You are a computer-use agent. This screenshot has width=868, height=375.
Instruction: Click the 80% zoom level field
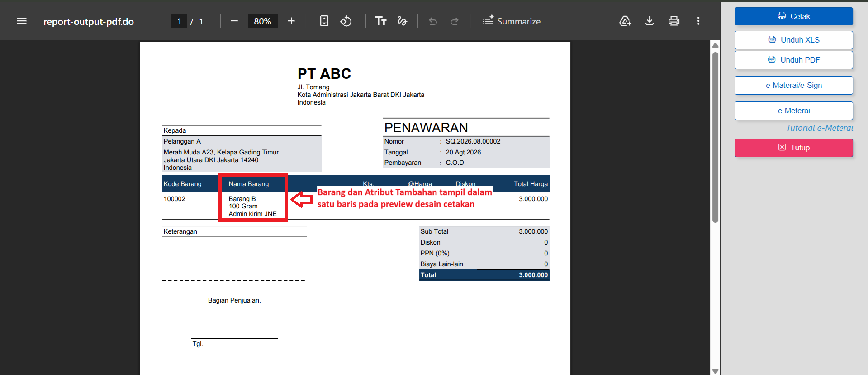[x=262, y=21]
